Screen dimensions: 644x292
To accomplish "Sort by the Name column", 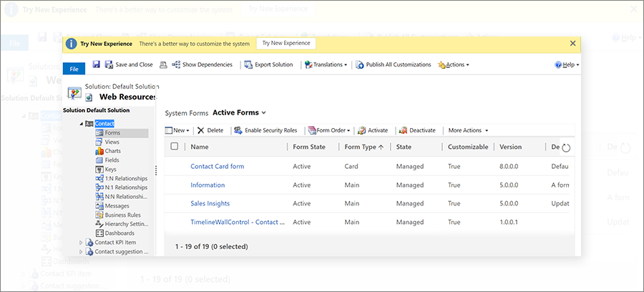I will tap(200, 147).
